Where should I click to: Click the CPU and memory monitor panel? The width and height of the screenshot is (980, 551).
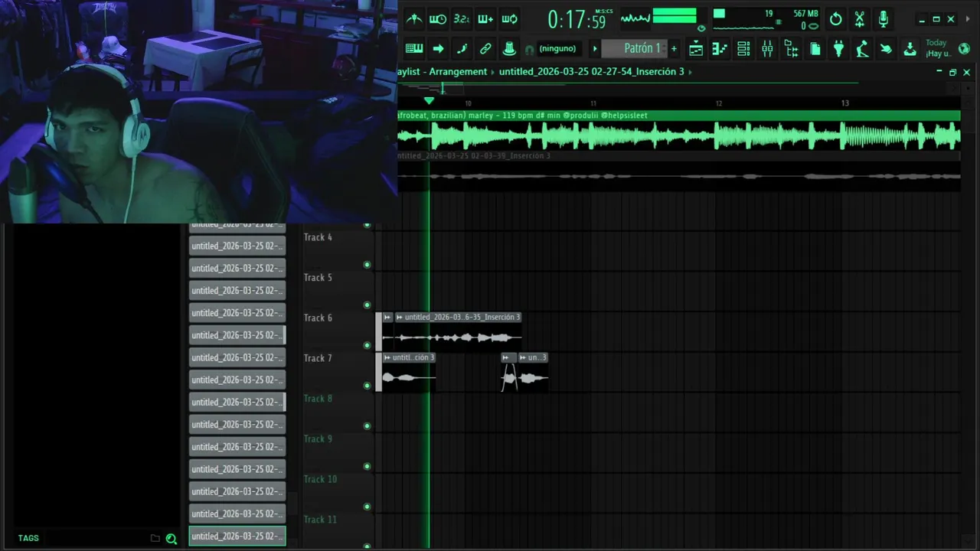tap(765, 20)
